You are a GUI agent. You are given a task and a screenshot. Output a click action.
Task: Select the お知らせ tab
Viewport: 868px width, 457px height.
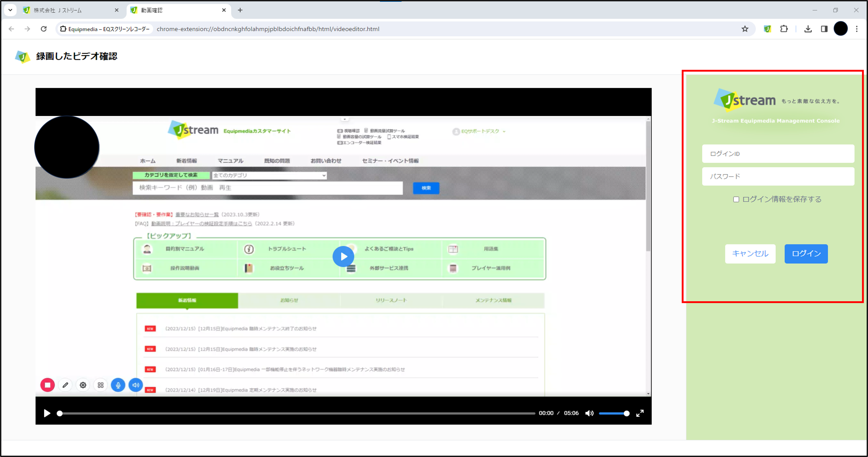tap(289, 300)
